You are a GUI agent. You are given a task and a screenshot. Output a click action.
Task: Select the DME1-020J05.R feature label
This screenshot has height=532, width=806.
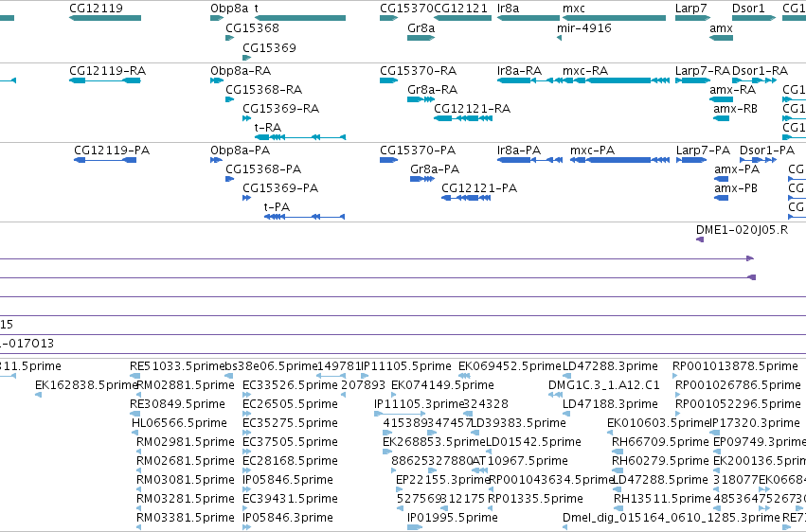(x=742, y=229)
